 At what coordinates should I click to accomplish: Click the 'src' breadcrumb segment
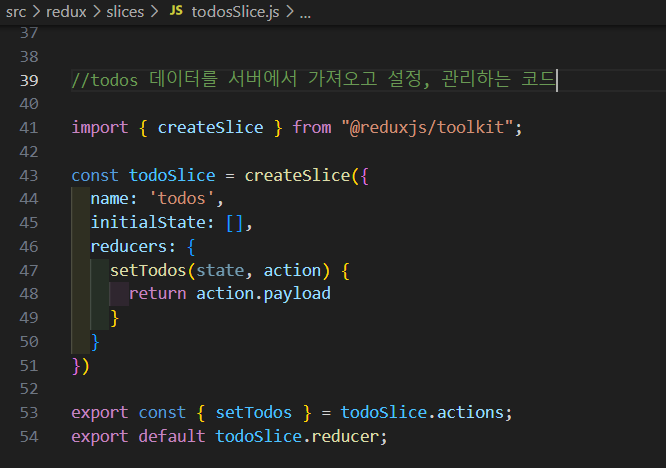[16, 12]
